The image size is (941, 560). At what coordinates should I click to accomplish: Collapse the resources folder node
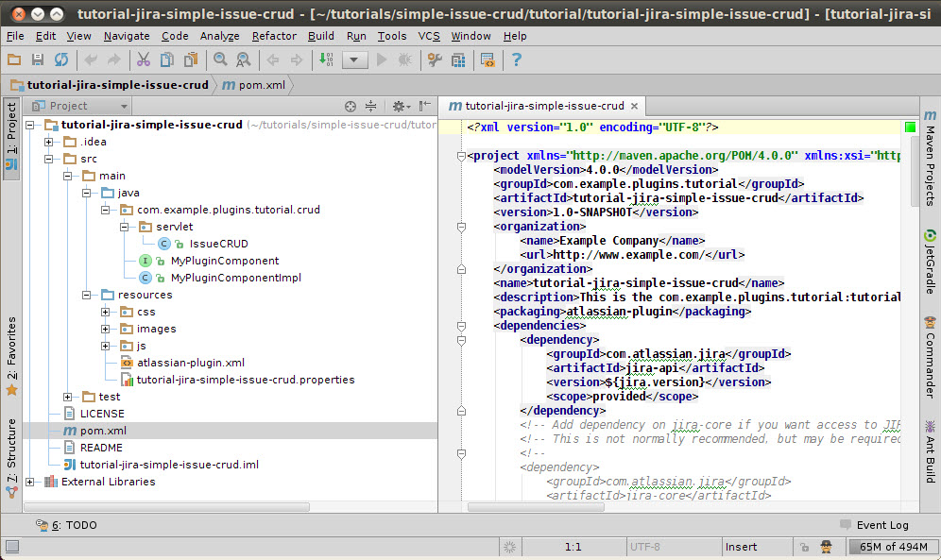click(x=87, y=295)
